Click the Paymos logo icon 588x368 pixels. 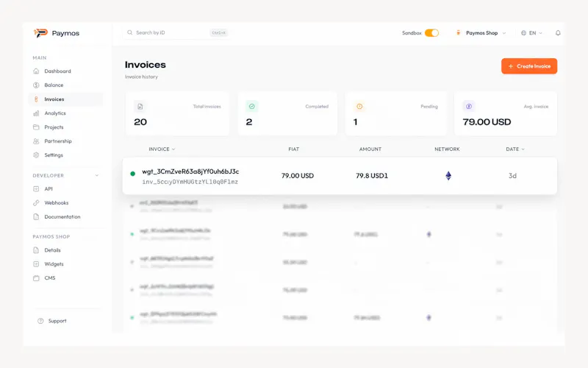coord(40,33)
